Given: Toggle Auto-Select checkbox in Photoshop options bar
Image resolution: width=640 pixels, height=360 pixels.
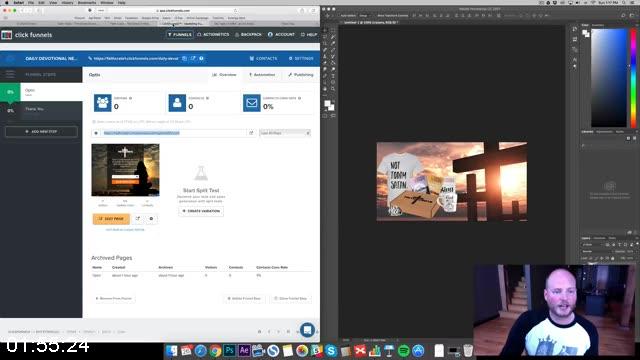Looking at the screenshot, I should pyautogui.click(x=340, y=16).
